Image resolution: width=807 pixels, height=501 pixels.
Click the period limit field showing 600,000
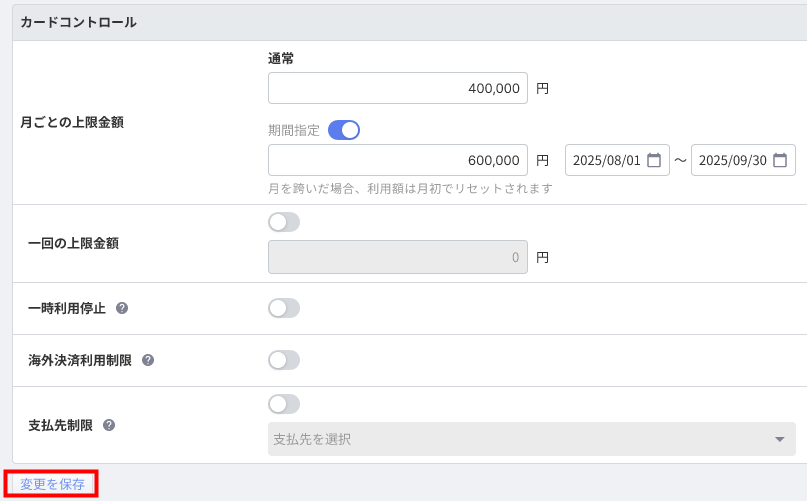point(397,160)
